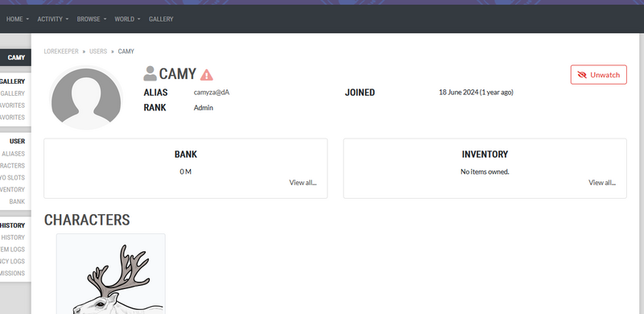This screenshot has width=644, height=314.
Task: Click the CAMY breadcrumb entry
Action: pos(126,52)
